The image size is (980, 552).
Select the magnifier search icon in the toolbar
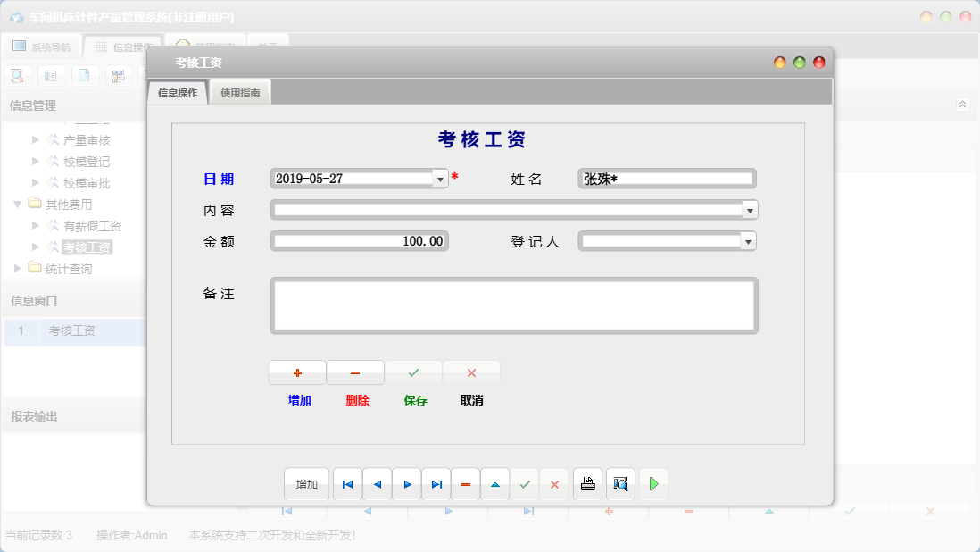[17, 75]
